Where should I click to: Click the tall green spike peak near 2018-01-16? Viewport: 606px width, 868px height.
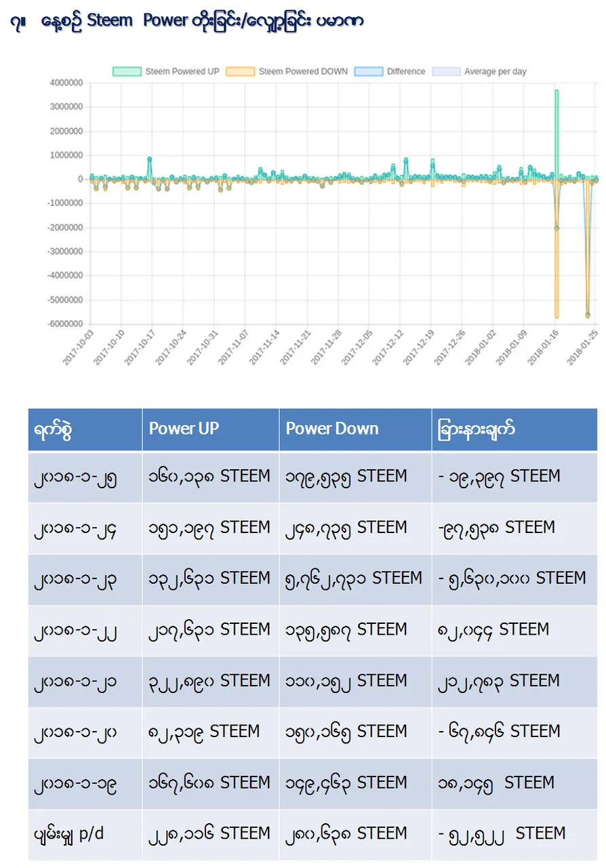click(557, 90)
